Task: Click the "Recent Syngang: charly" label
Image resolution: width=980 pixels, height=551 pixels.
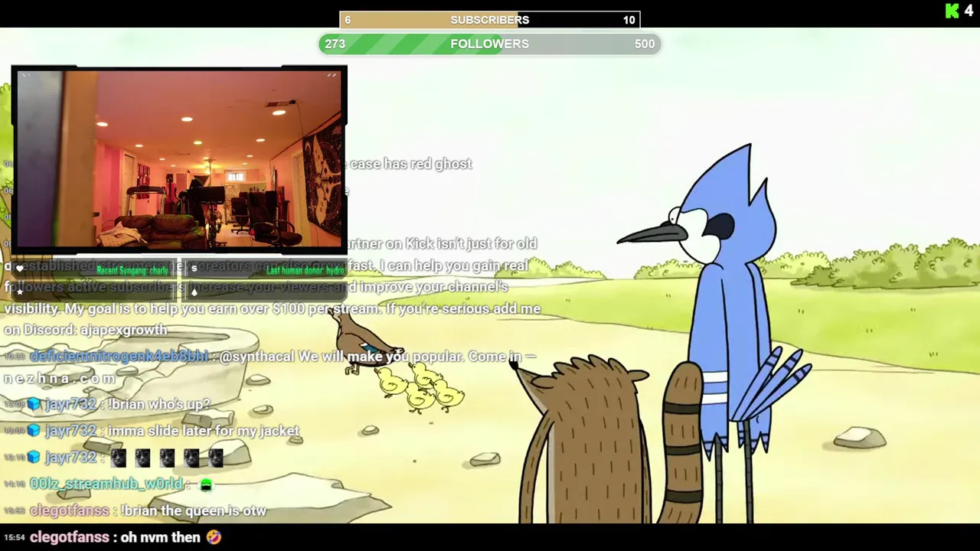Action: click(132, 270)
